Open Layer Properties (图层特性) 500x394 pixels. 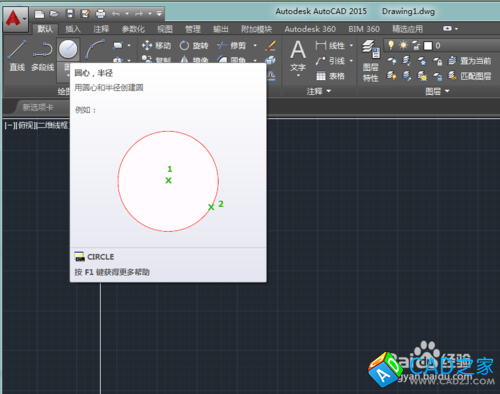tap(371, 61)
